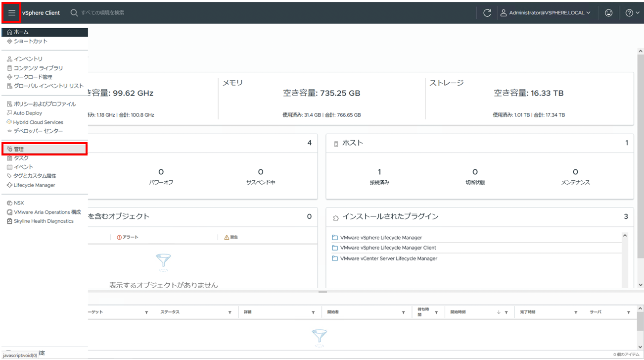Click the main page scroll down arrow
The height and width of the screenshot is (360, 644).
[x=641, y=285]
